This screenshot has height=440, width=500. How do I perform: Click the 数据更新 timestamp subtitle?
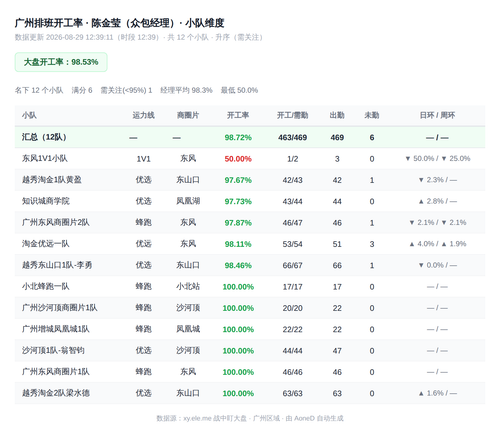pos(139,37)
